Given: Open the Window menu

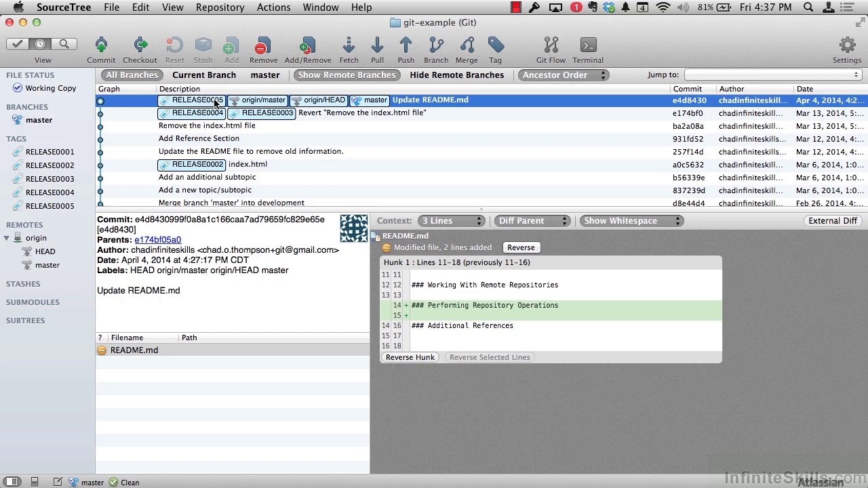Looking at the screenshot, I should point(321,7).
